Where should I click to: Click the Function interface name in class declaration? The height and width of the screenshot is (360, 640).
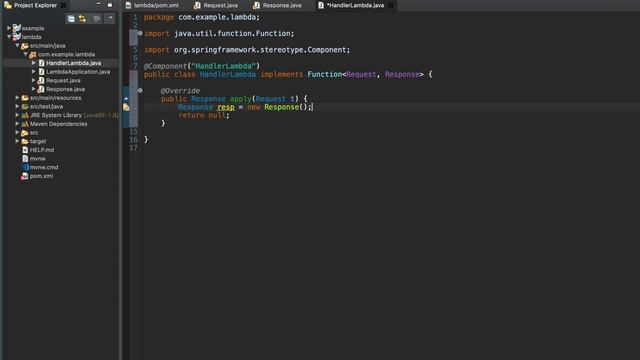[324, 74]
